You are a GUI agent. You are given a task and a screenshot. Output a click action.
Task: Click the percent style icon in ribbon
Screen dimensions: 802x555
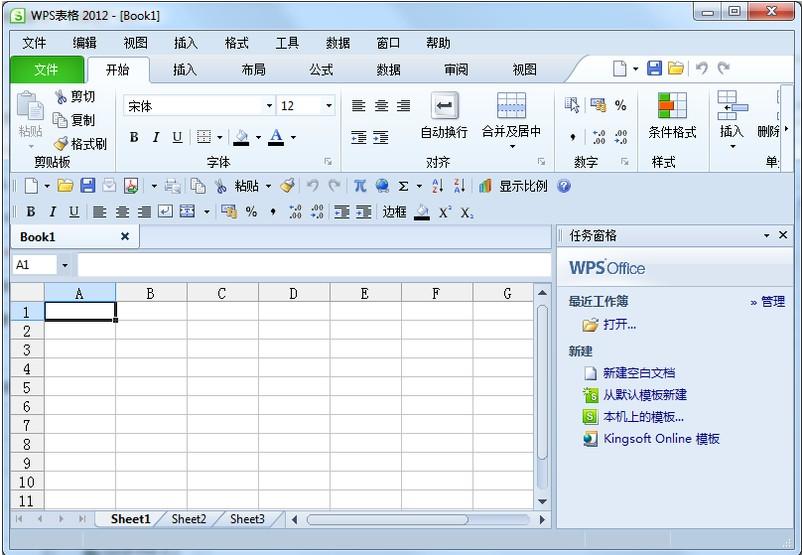point(620,105)
